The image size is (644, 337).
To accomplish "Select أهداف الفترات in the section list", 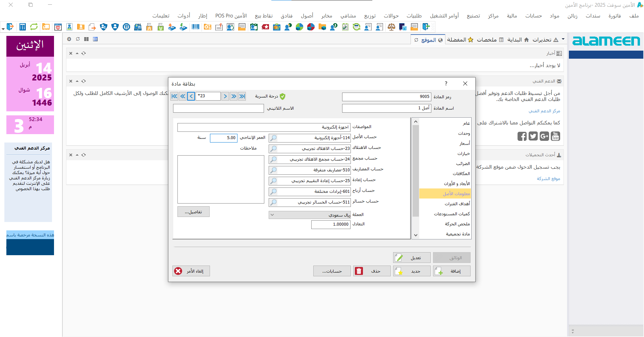I will [457, 204].
